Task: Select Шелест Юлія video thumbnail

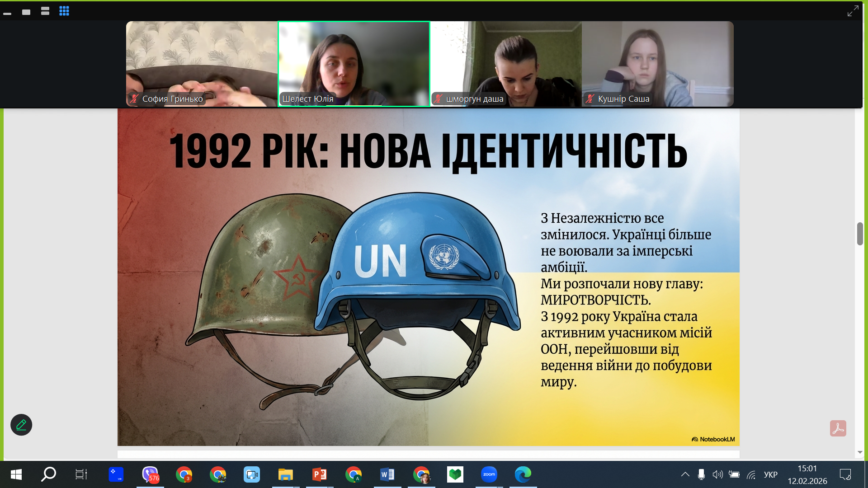Action: [354, 64]
